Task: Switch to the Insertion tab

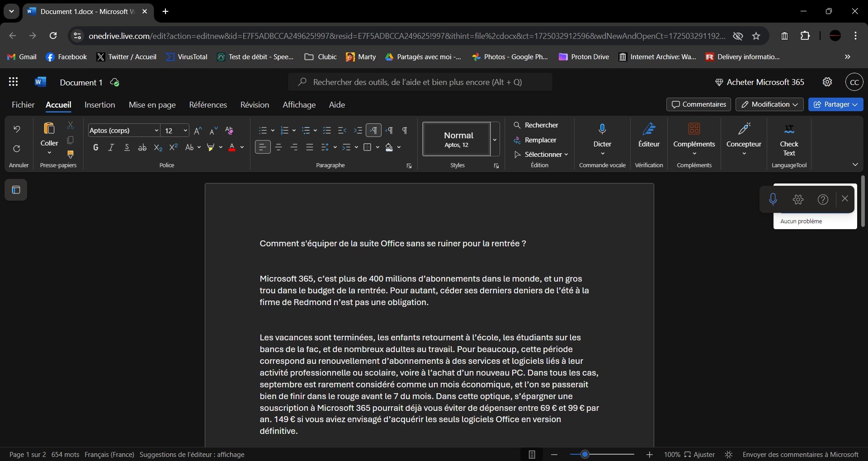Action: coord(99,104)
